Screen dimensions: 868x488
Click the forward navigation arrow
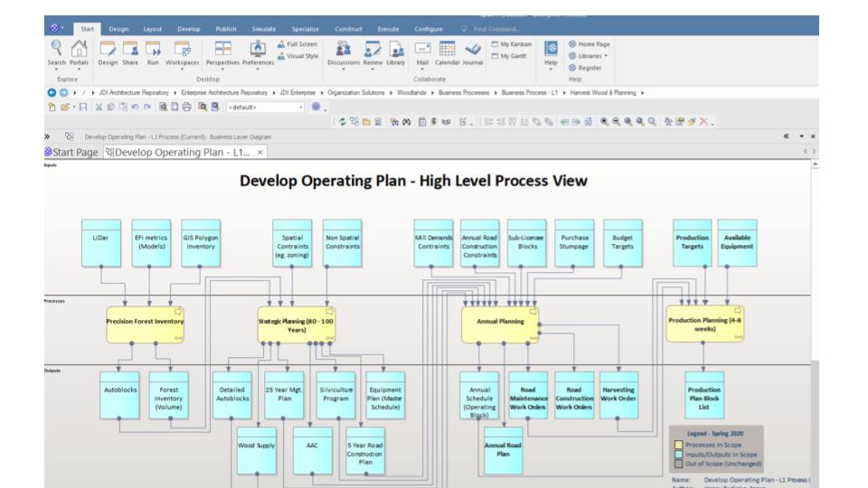point(63,93)
